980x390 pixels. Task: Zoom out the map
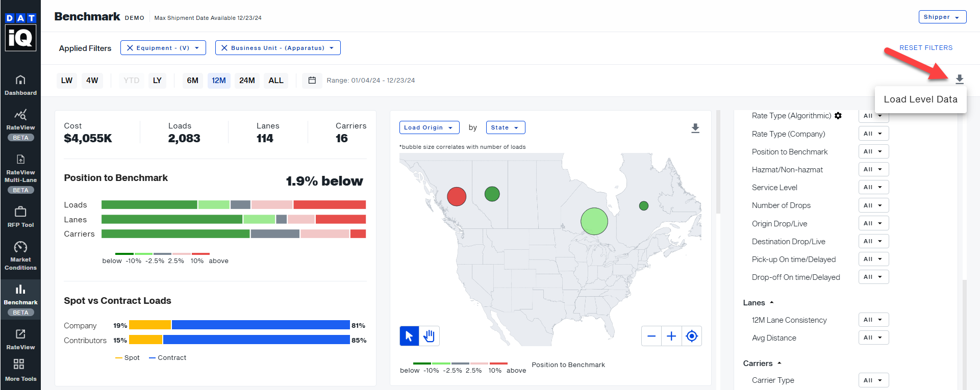pos(651,336)
